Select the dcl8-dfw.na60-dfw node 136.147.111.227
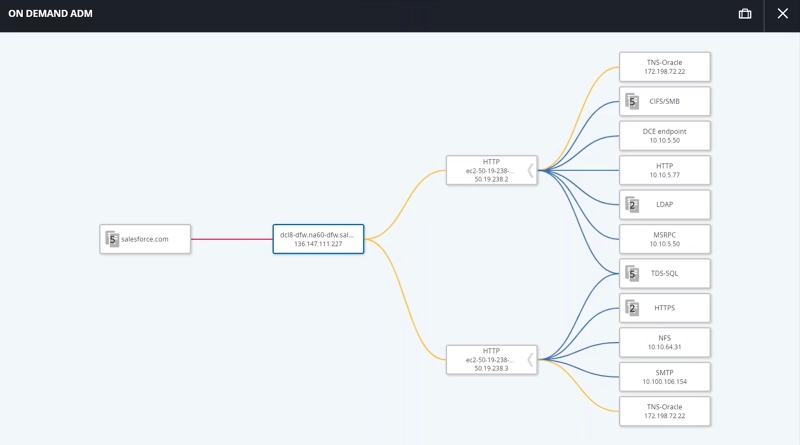The image size is (800, 445). [x=318, y=239]
